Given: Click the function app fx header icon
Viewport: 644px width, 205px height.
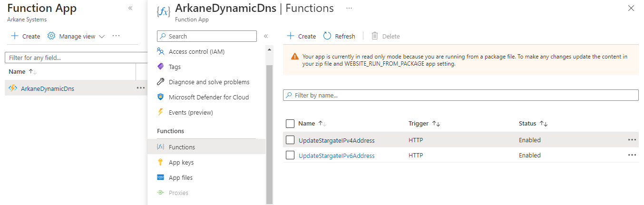Looking at the screenshot, I should click(163, 12).
